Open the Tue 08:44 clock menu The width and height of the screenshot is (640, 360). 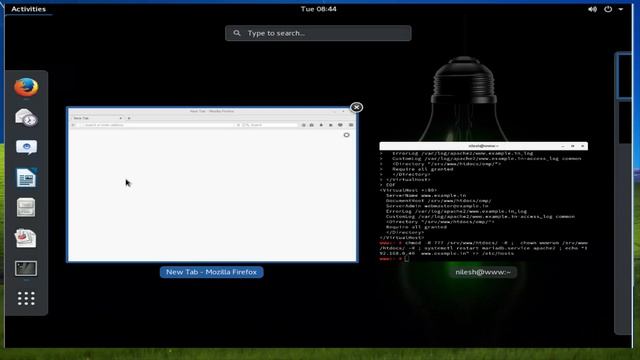pos(319,9)
